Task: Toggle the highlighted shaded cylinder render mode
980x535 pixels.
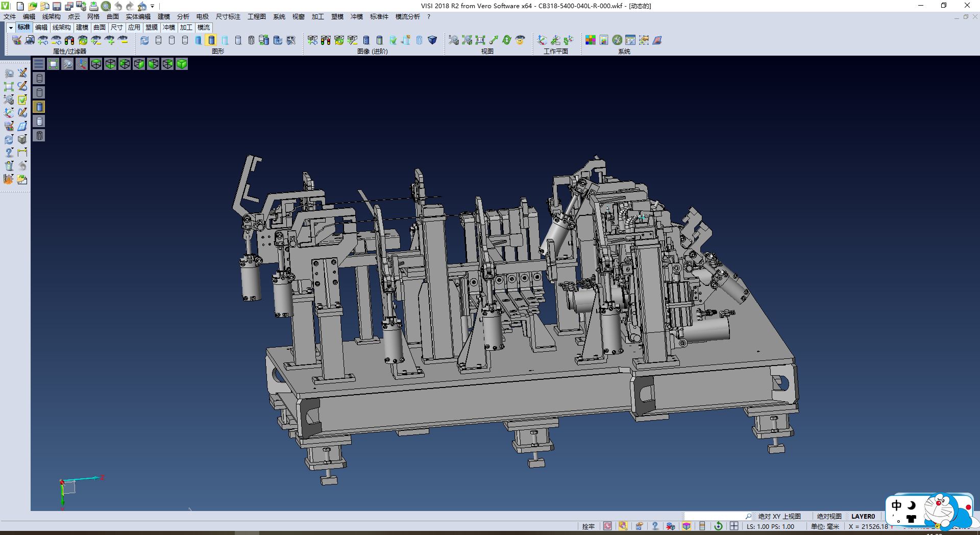Action: [211, 40]
